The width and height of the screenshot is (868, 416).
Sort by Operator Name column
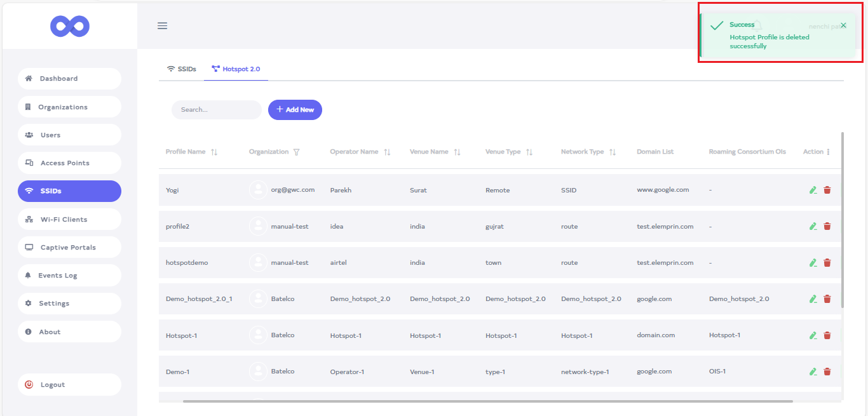pos(387,152)
